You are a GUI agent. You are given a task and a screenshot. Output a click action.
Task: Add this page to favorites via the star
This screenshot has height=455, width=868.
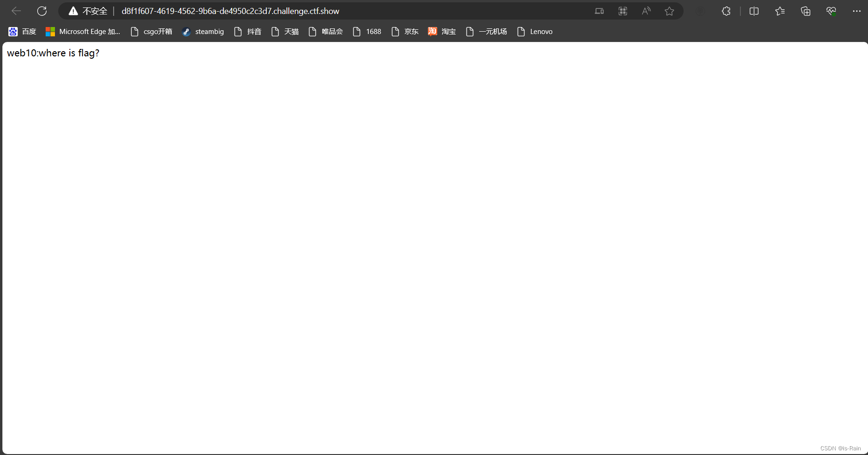tap(669, 11)
